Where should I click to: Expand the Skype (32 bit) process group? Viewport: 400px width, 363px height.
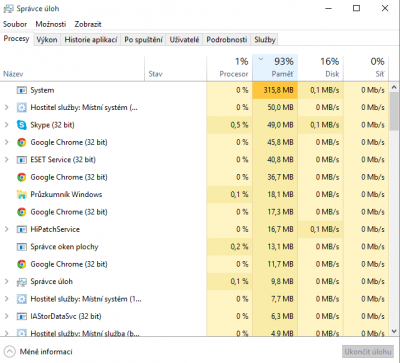pos(6,125)
